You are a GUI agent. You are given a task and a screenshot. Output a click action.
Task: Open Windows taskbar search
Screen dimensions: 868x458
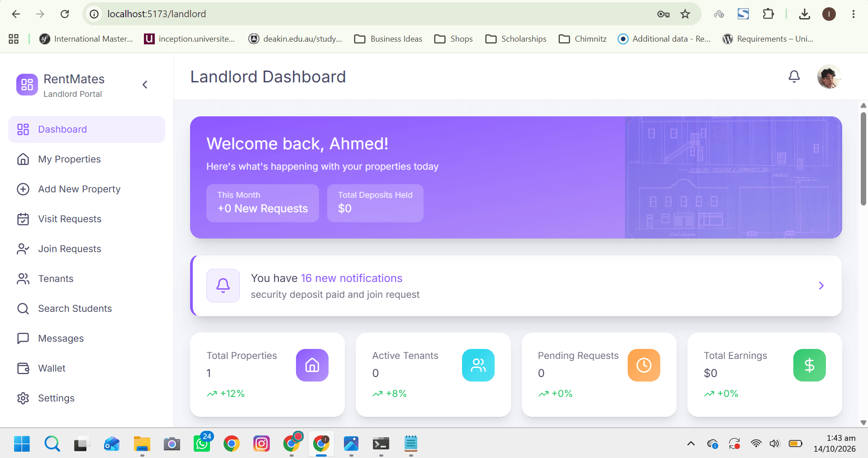(x=52, y=444)
